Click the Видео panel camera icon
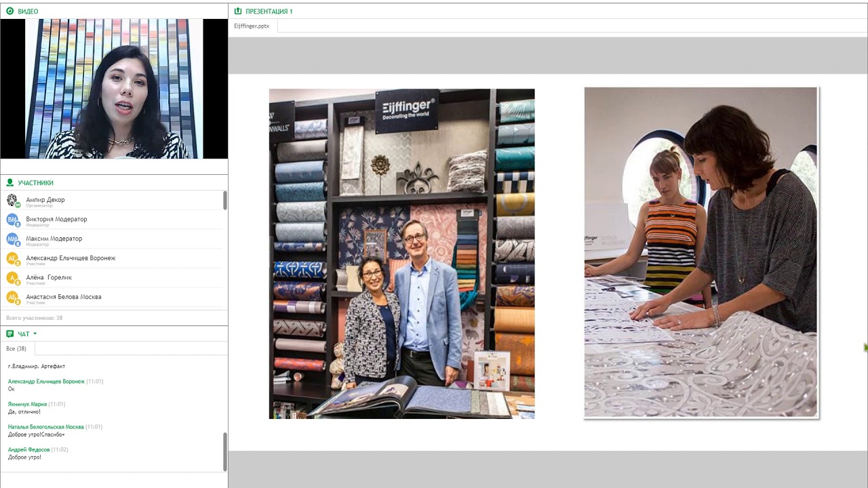The width and height of the screenshot is (868, 488). pos(10,11)
